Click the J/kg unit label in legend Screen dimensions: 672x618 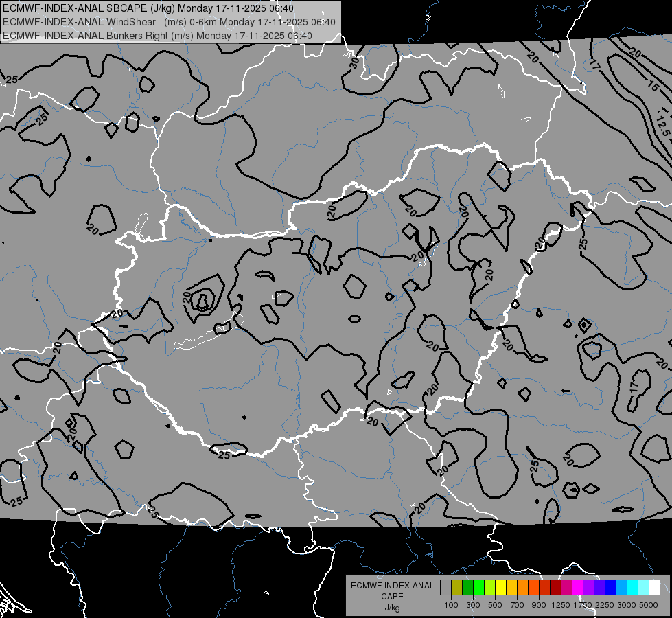tap(392, 608)
